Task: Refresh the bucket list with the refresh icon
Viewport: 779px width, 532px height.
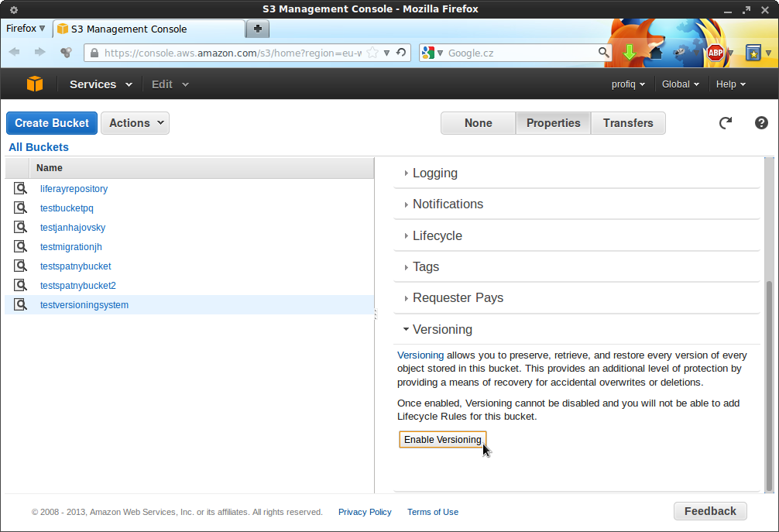Action: coord(726,122)
